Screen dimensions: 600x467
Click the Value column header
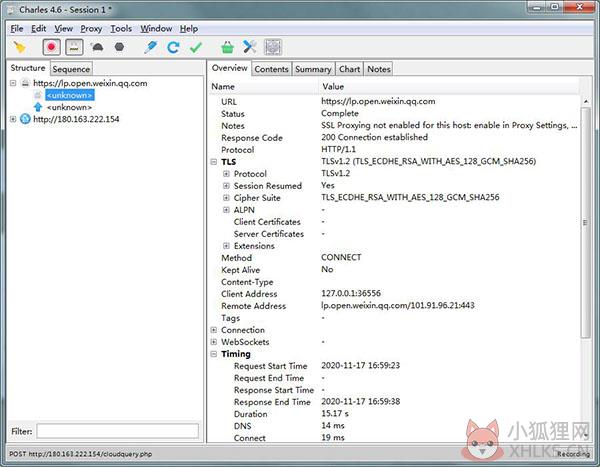pyautogui.click(x=449, y=87)
